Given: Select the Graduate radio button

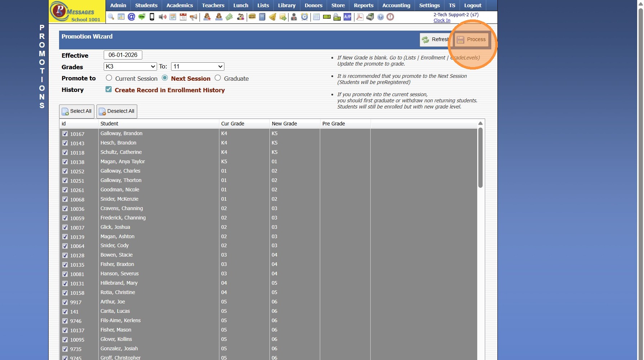Looking at the screenshot, I should [x=218, y=78].
